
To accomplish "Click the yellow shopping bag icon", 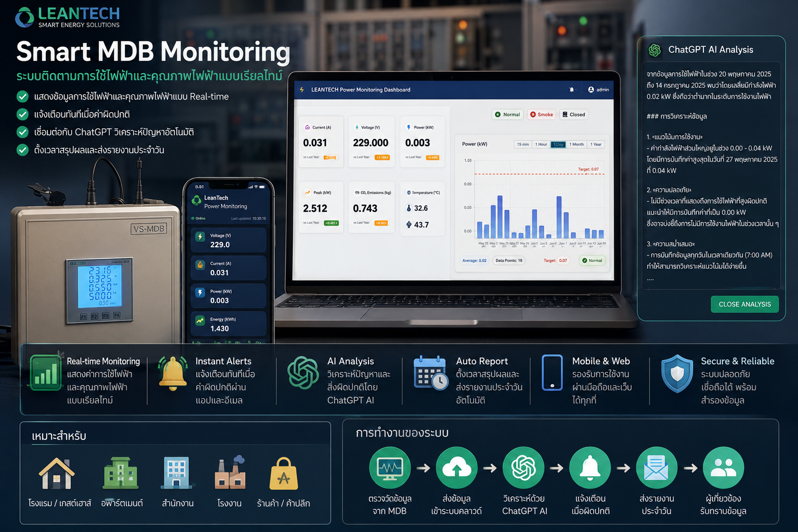I will 284,474.
